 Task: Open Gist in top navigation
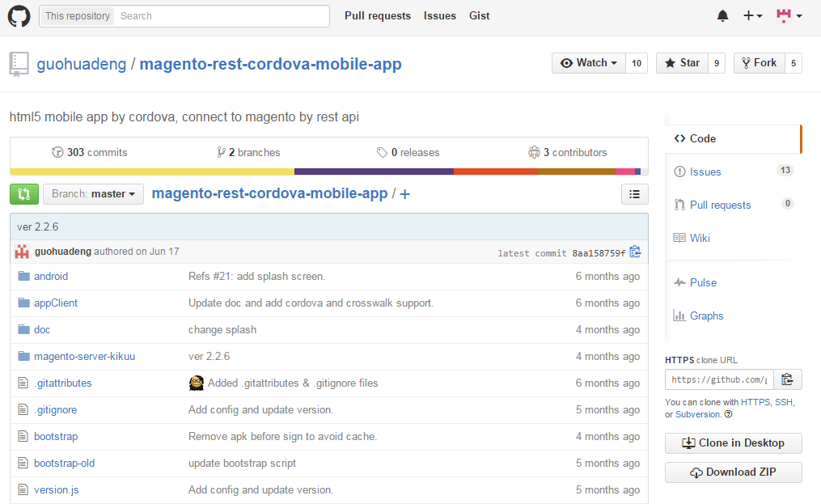[479, 15]
